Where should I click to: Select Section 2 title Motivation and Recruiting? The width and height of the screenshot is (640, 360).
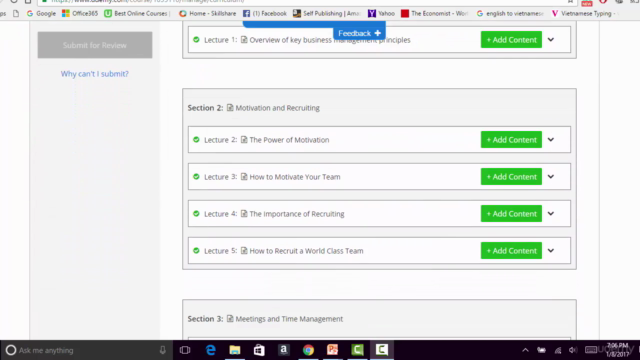click(x=278, y=108)
